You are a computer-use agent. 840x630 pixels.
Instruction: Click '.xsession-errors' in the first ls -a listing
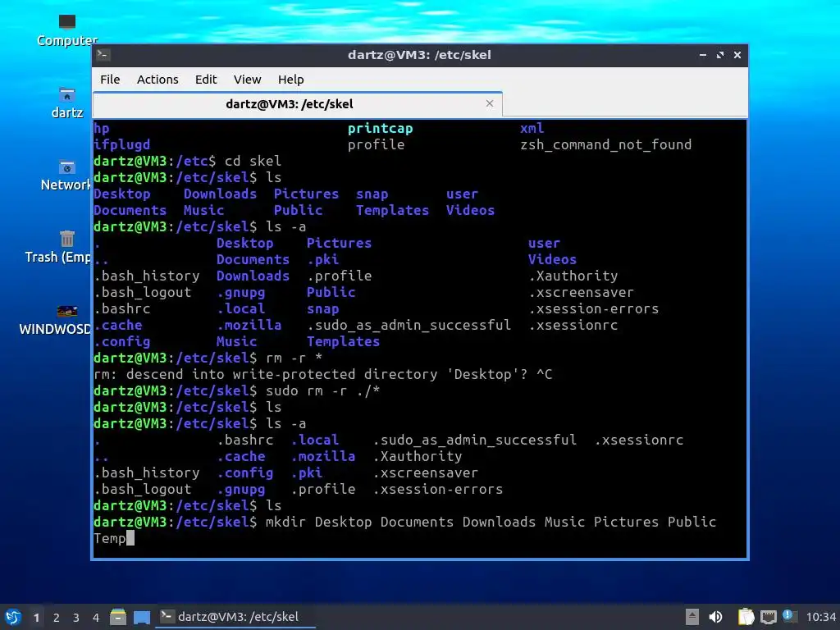click(594, 308)
